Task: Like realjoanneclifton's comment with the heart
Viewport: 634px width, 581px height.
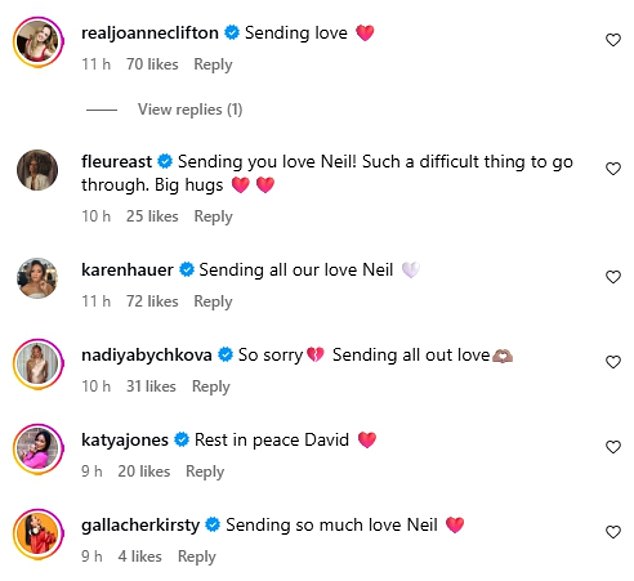Action: 613,40
